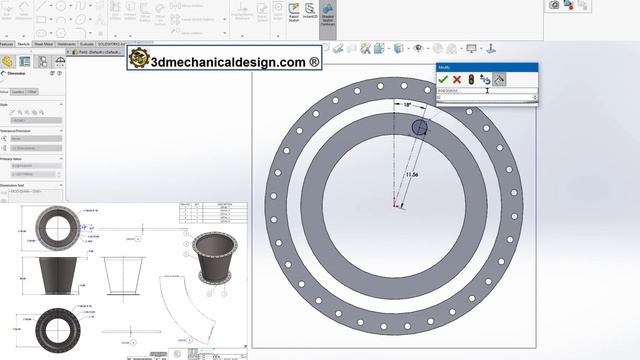
Task: Switch to the Features tab
Action: (7, 44)
